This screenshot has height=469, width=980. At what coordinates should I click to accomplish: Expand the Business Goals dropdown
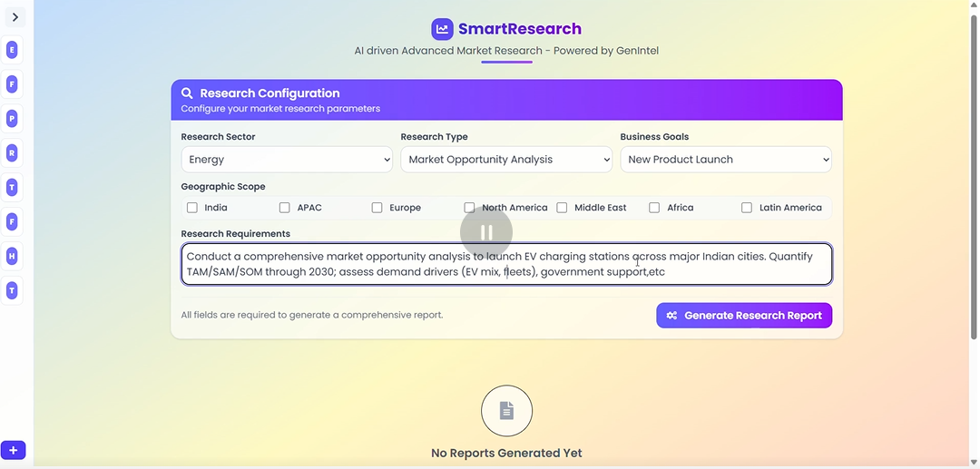pos(726,160)
